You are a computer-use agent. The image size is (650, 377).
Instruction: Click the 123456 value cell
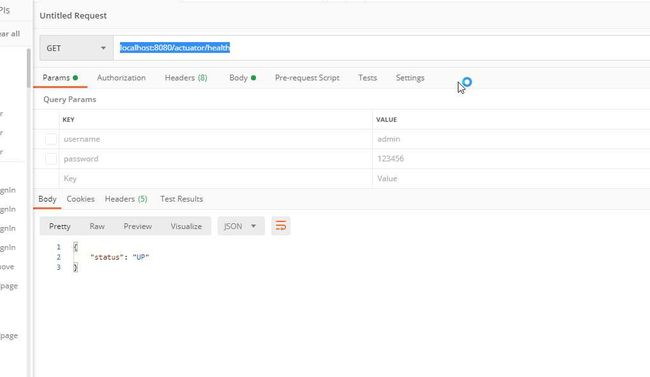[x=511, y=158]
